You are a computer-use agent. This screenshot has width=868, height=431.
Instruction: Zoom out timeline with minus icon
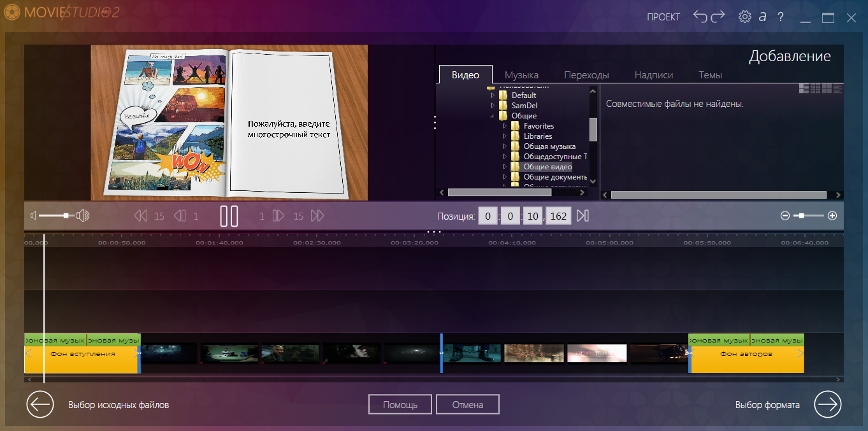pyautogui.click(x=785, y=216)
